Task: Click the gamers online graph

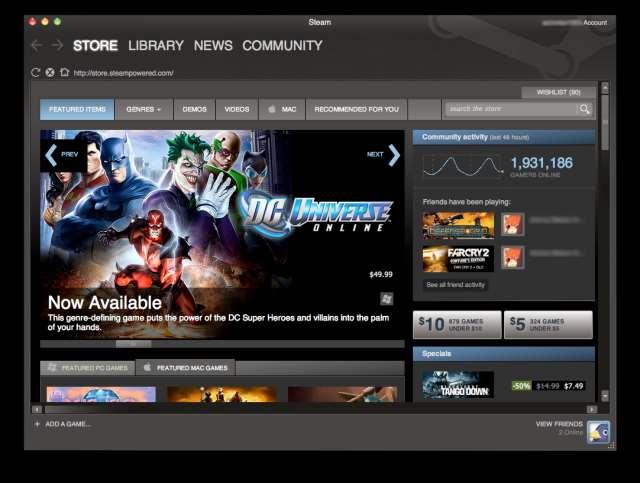Action: [x=462, y=167]
